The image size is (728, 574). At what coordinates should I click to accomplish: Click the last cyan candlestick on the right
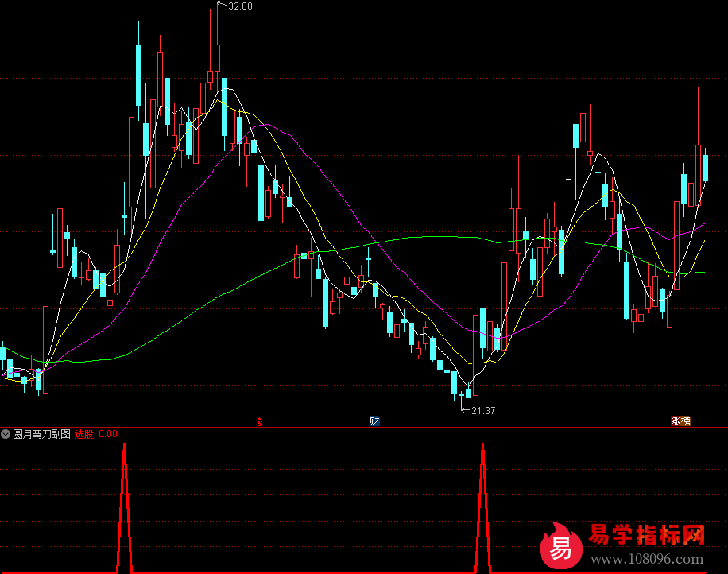705,168
